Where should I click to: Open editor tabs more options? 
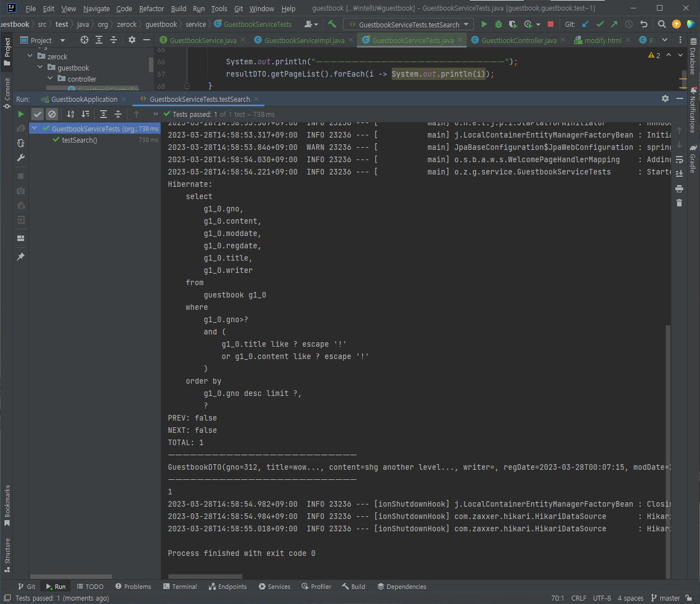680,40
